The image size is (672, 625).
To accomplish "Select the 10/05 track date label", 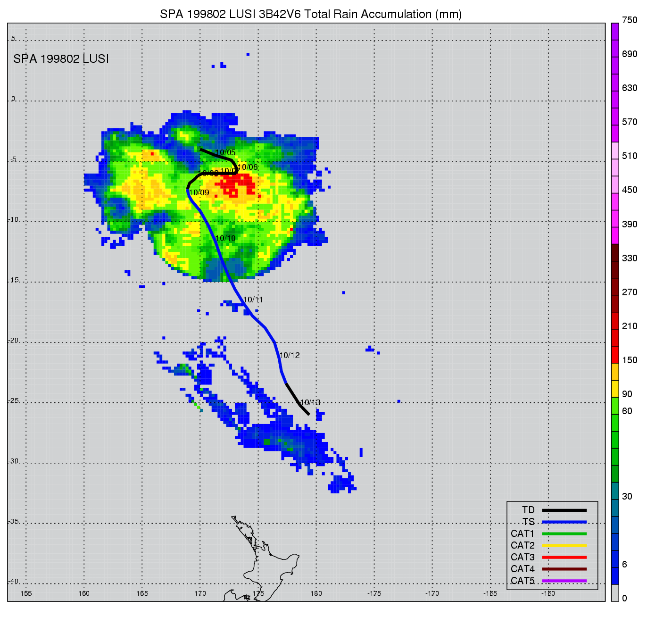I will [x=225, y=152].
